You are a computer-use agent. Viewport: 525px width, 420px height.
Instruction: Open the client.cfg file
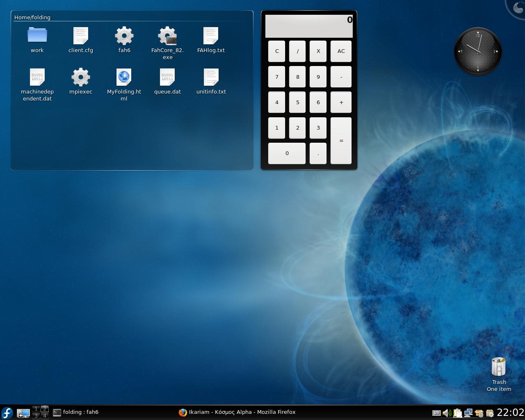[x=81, y=36]
